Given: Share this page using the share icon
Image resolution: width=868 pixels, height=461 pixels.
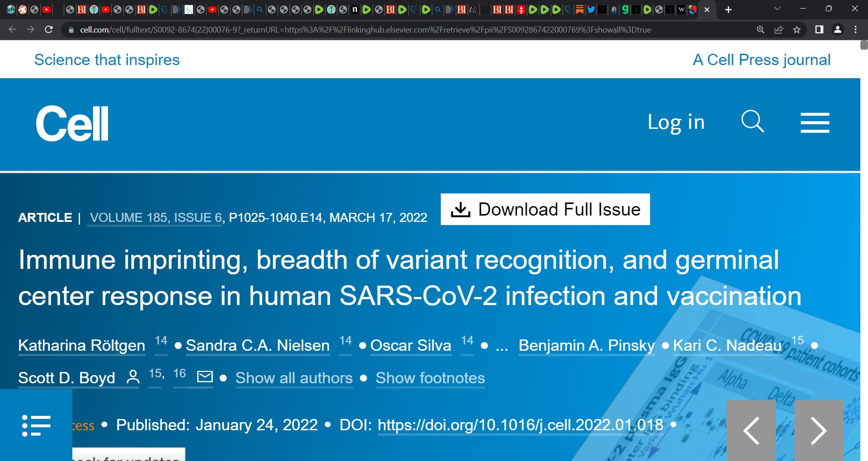Looking at the screenshot, I should [778, 29].
